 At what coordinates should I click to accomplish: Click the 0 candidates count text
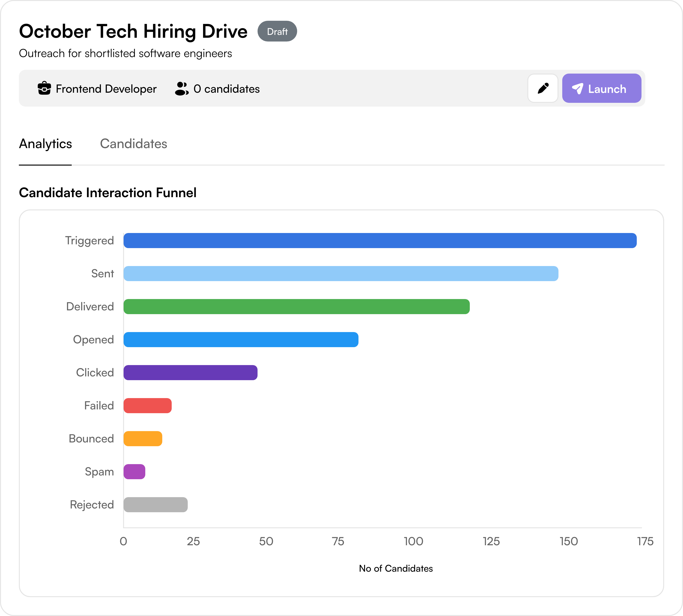coord(226,89)
